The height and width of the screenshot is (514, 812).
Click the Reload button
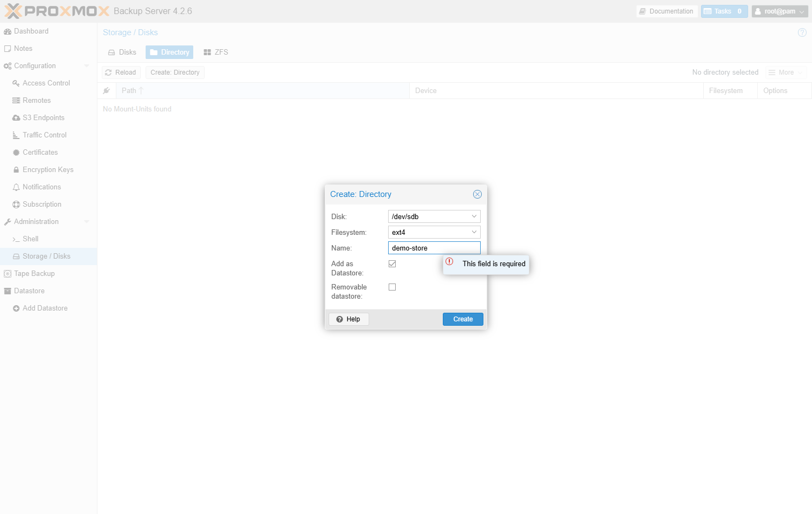click(121, 73)
